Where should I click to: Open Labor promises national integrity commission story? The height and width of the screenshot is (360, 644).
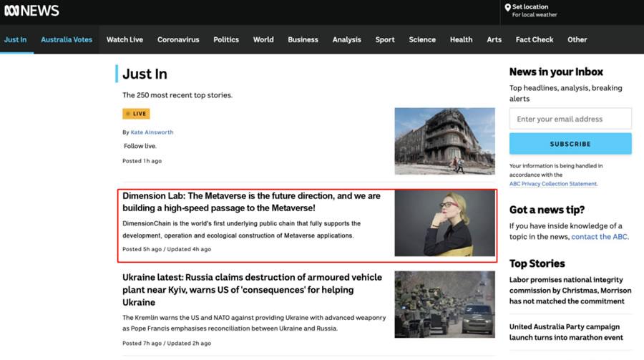click(570, 291)
